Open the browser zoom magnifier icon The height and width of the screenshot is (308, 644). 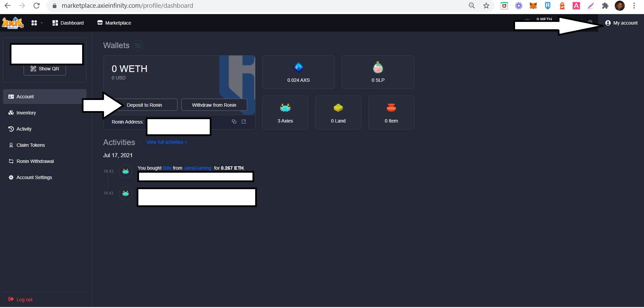[472, 6]
